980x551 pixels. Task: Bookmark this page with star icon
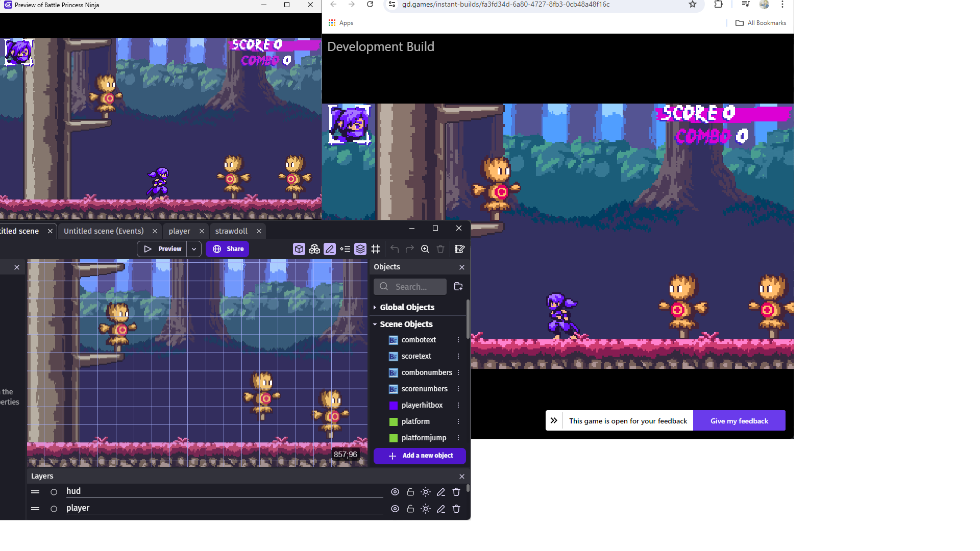pyautogui.click(x=693, y=5)
